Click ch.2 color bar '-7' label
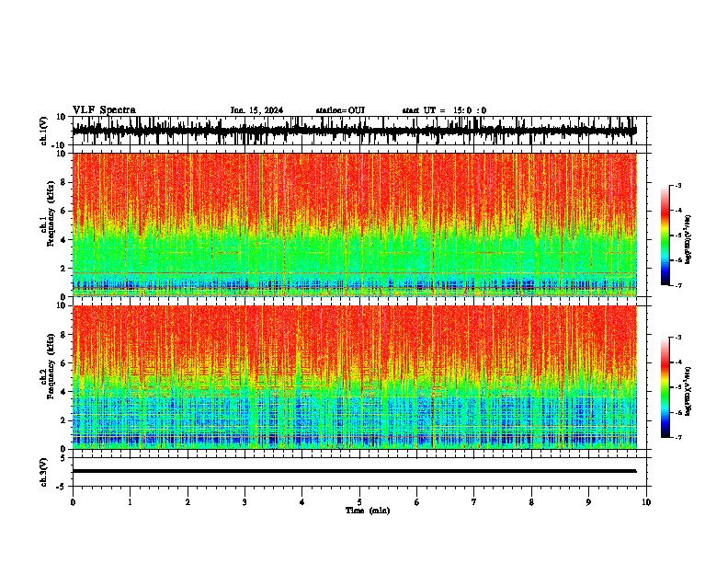728x563 pixels. click(678, 437)
